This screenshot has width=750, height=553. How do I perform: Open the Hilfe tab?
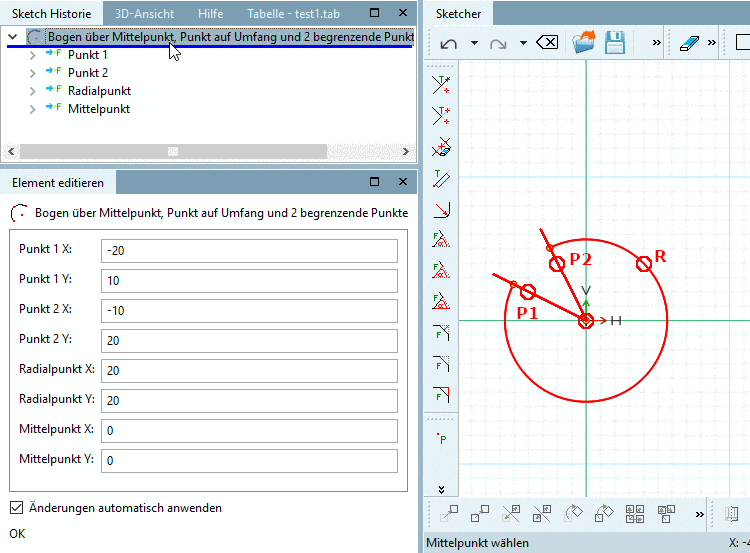pyautogui.click(x=210, y=13)
